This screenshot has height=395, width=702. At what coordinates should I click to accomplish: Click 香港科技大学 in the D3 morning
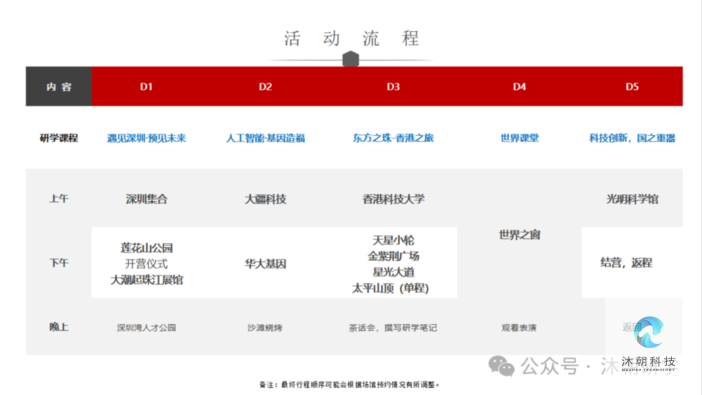click(x=393, y=199)
